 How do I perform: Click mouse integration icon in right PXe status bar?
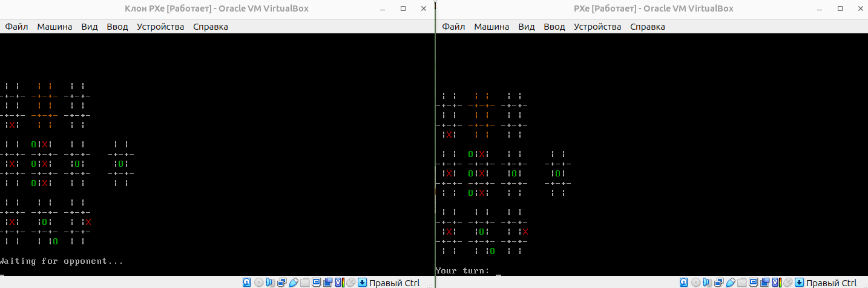tap(787, 283)
